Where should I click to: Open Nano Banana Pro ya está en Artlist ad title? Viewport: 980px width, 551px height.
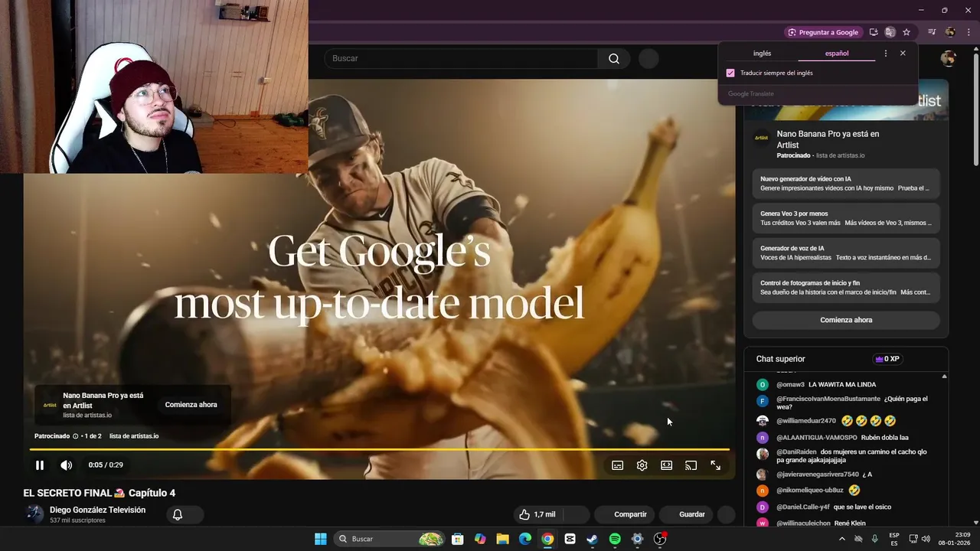828,139
